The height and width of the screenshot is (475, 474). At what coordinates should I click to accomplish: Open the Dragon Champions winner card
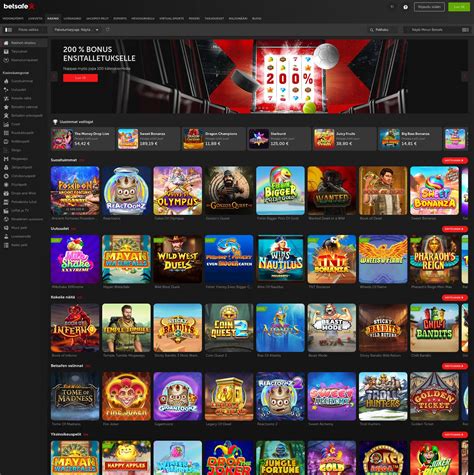pyautogui.click(x=214, y=139)
